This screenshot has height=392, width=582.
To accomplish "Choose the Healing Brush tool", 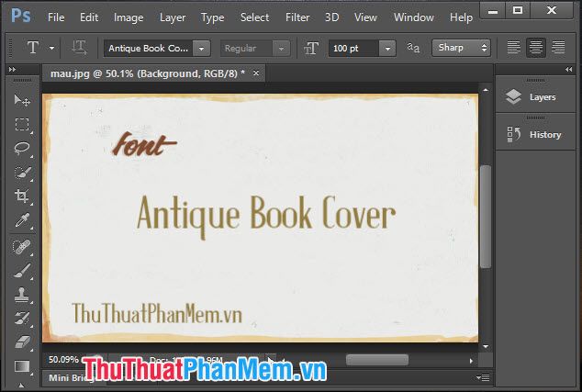I will tap(22, 247).
